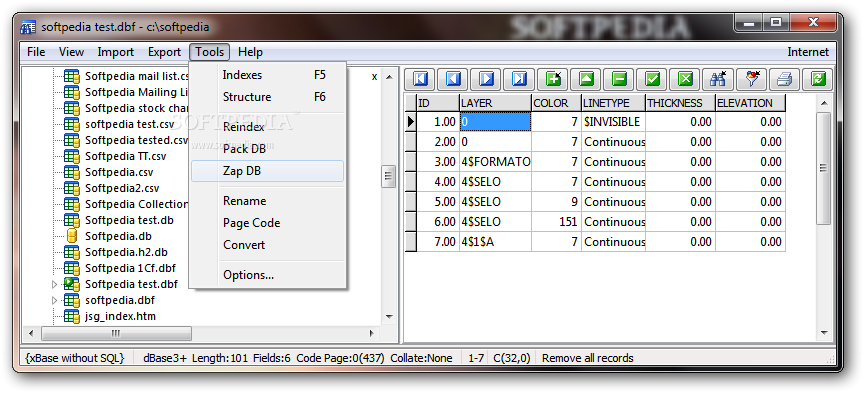
Task: Click the 151 color cell
Action: [557, 222]
